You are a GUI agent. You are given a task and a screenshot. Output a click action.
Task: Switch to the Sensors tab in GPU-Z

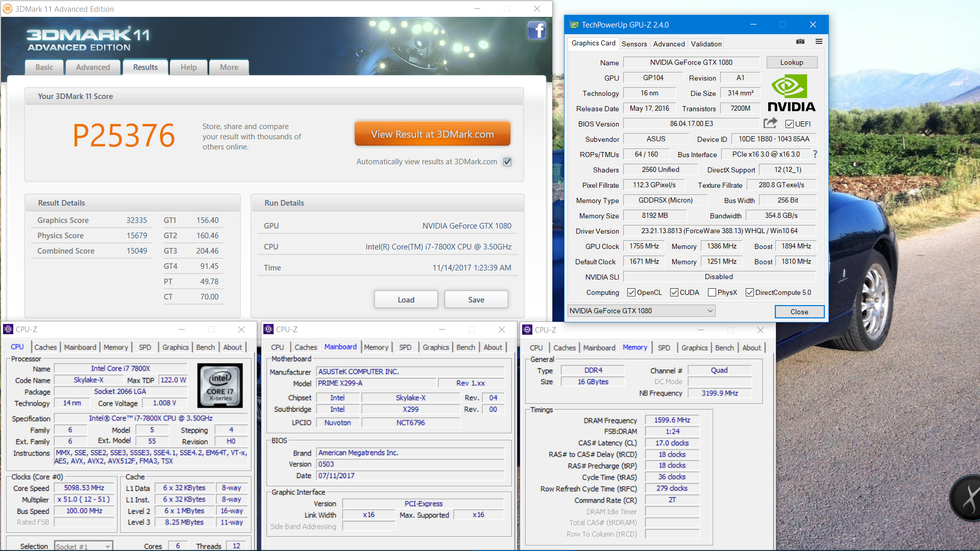pyautogui.click(x=634, y=44)
